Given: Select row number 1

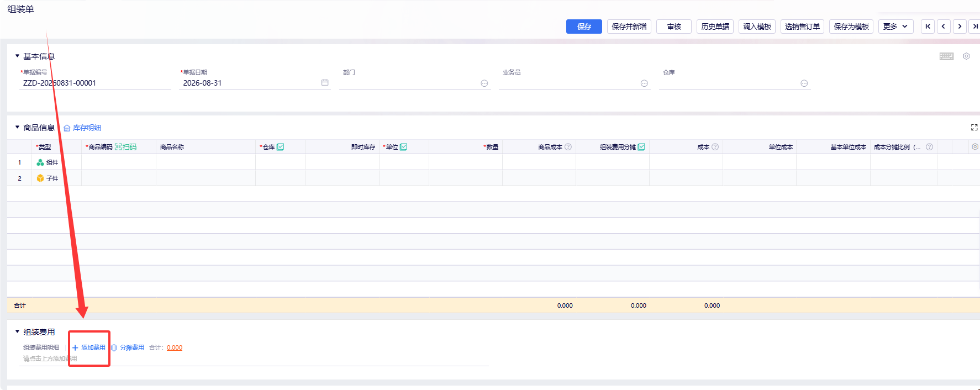Looking at the screenshot, I should [19, 162].
